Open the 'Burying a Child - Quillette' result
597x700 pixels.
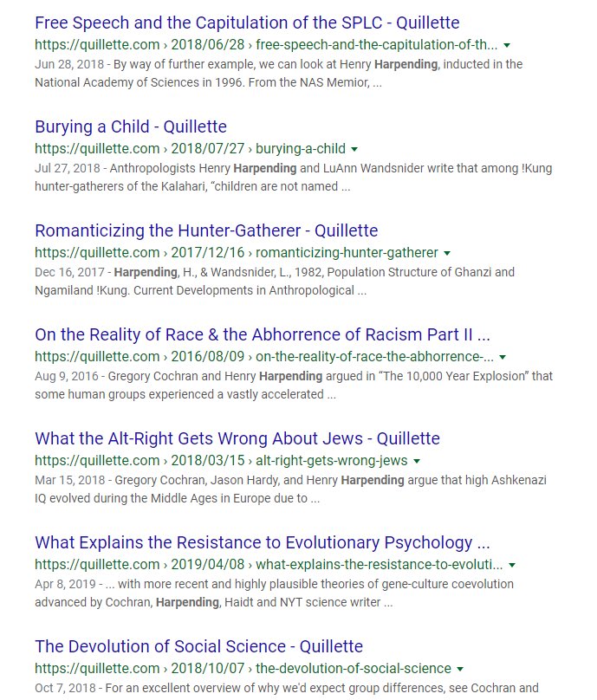[131, 126]
